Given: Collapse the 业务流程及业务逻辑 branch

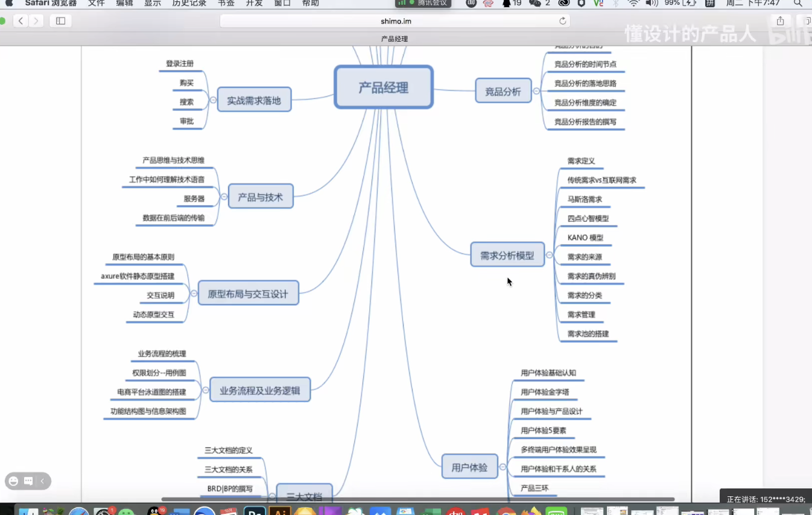Looking at the screenshot, I should (x=205, y=390).
